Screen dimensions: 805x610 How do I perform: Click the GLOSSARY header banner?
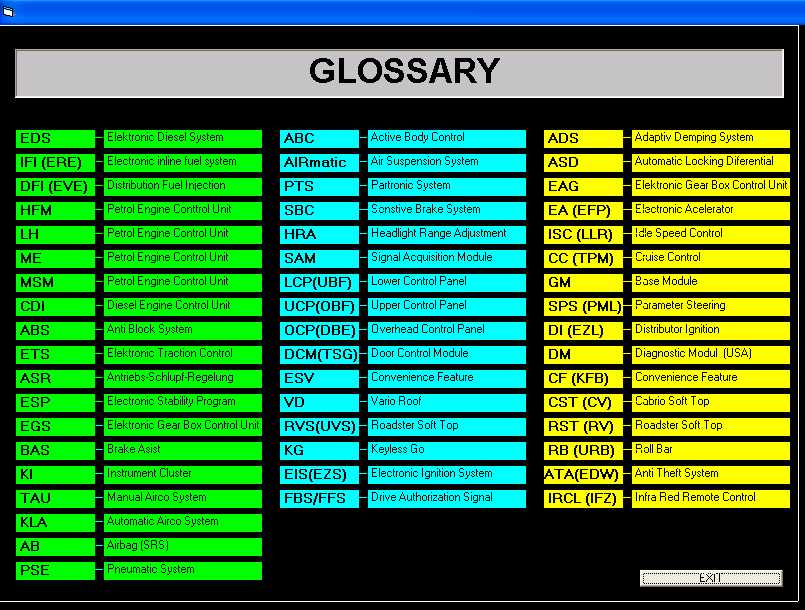(x=399, y=73)
